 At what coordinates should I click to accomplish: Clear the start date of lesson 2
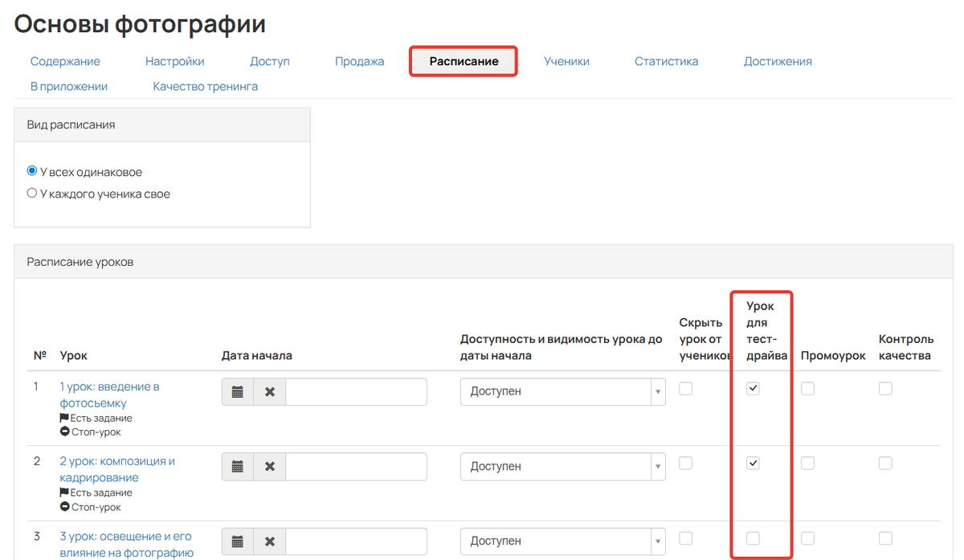[271, 466]
